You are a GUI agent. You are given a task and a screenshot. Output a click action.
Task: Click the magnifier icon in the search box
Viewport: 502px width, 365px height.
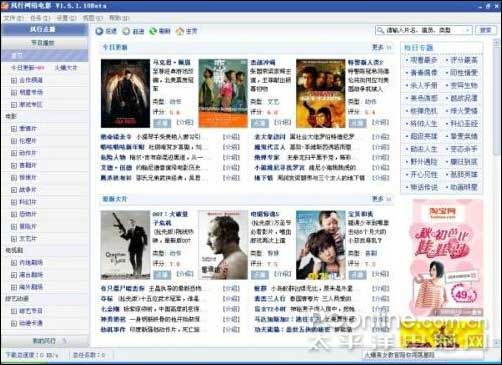point(380,30)
